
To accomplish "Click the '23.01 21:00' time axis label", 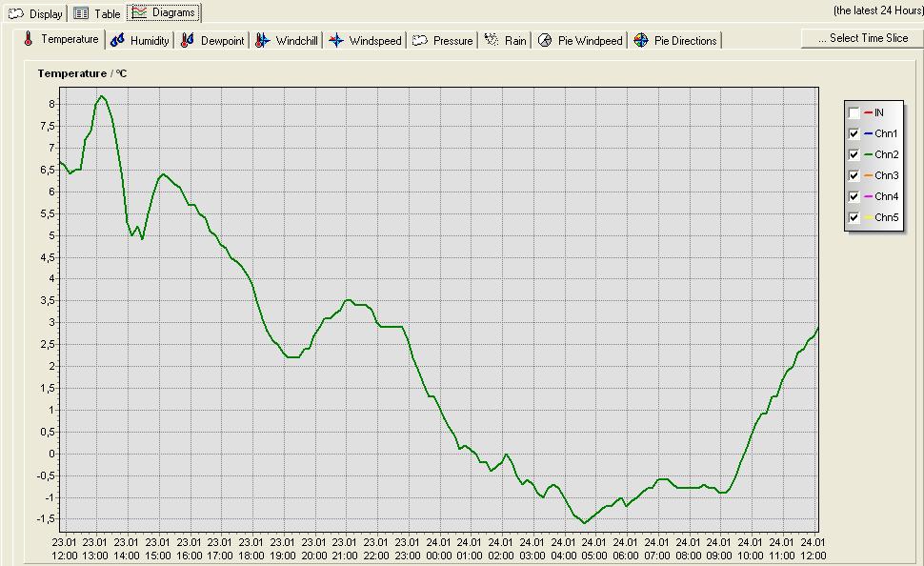I will click(x=345, y=549).
